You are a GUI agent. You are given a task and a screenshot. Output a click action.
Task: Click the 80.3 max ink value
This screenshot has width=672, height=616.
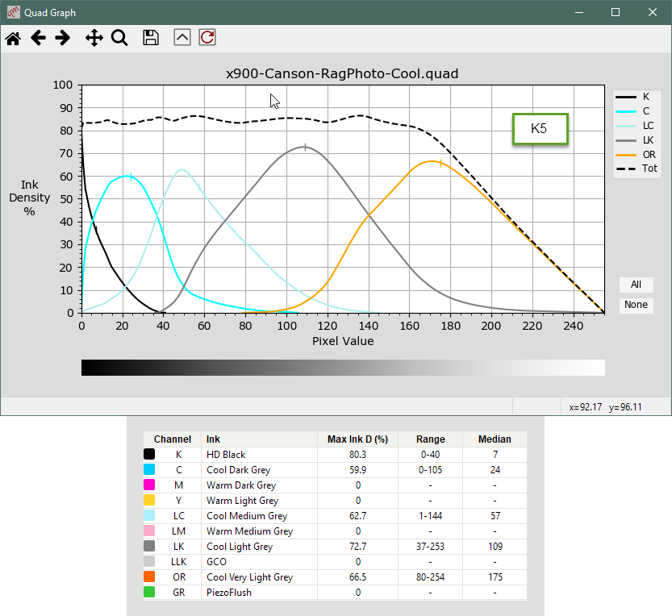[x=357, y=455]
